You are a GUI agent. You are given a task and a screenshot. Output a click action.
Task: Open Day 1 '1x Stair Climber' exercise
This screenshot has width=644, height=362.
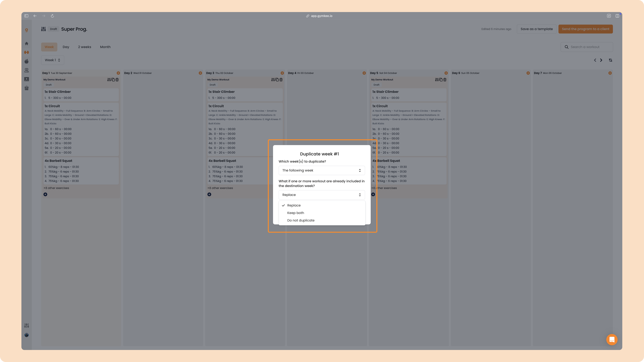point(81,95)
